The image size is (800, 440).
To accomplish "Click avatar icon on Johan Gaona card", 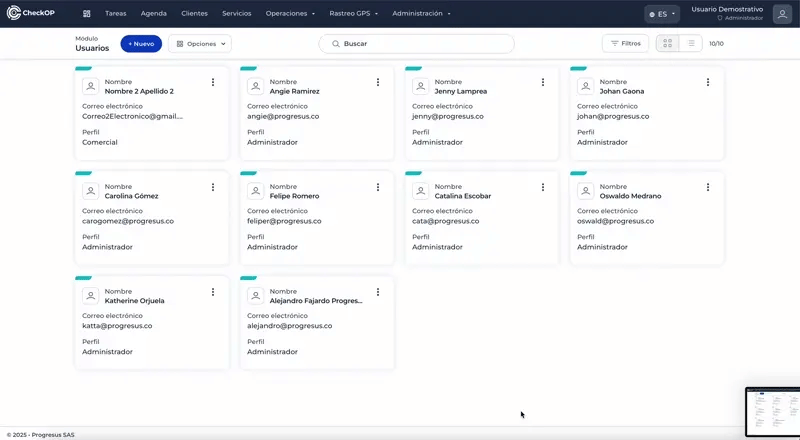I will (585, 86).
